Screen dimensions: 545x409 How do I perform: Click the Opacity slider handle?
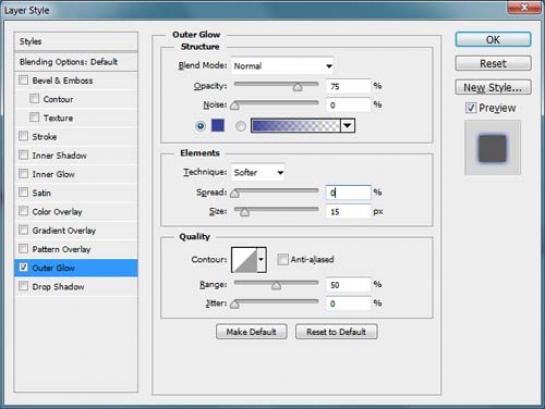click(x=297, y=87)
